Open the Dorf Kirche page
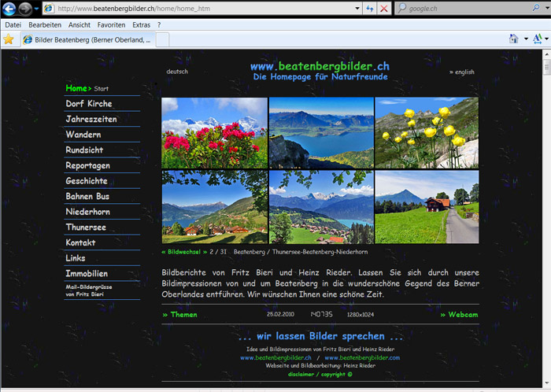This screenshot has width=551, height=392. click(x=89, y=104)
